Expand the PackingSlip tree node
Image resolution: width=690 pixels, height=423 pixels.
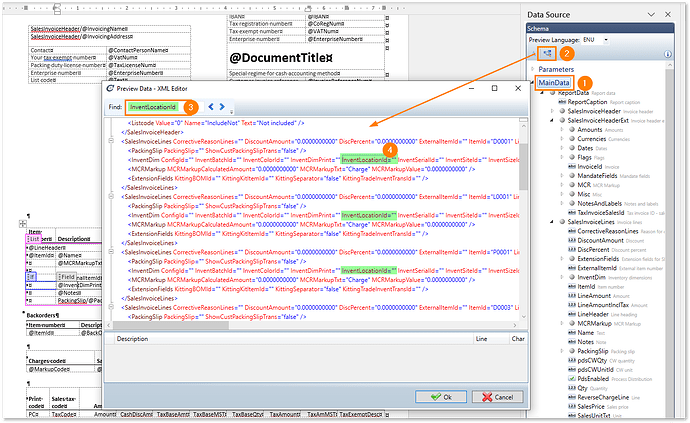562,351
